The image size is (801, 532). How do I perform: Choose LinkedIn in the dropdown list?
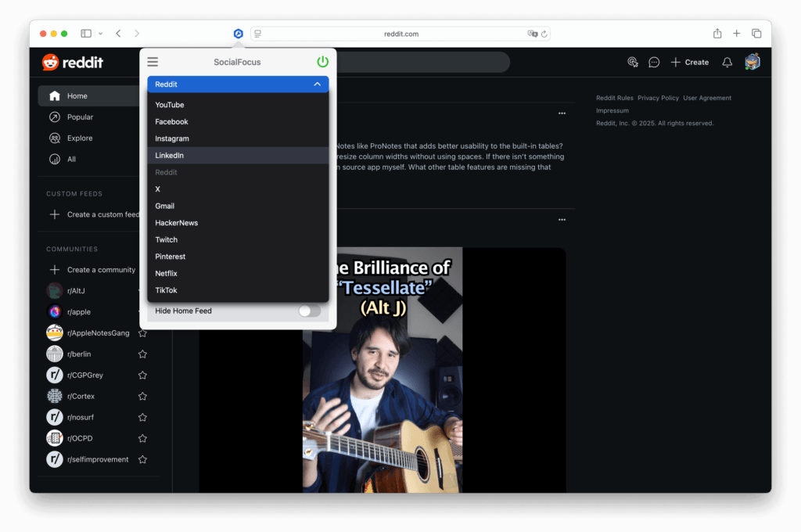point(238,156)
